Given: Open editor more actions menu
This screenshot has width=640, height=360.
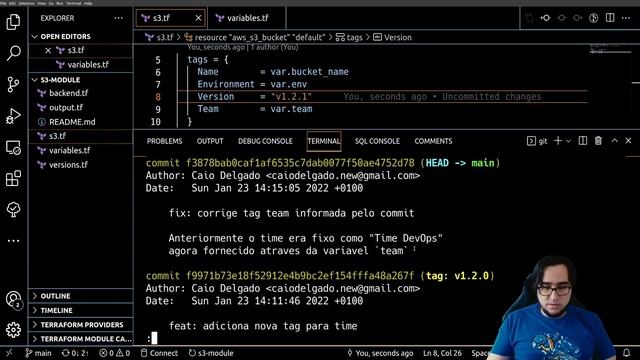Looking at the screenshot, I should (626, 18).
